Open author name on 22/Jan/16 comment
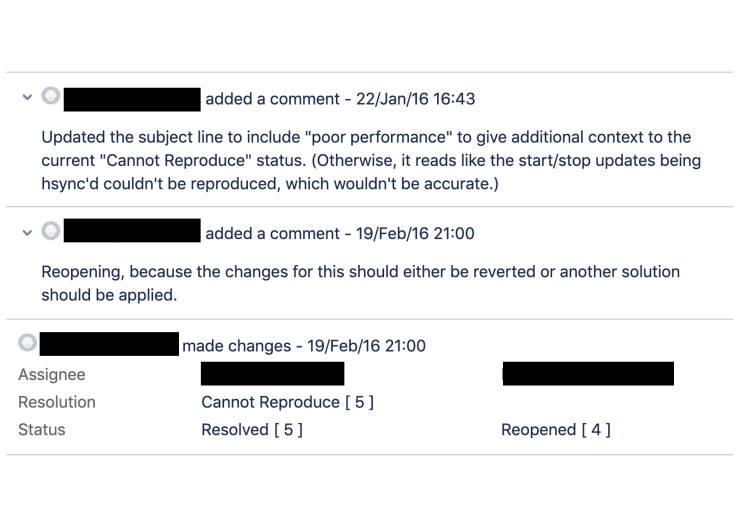Screen dimensions: 747x528 [139, 99]
